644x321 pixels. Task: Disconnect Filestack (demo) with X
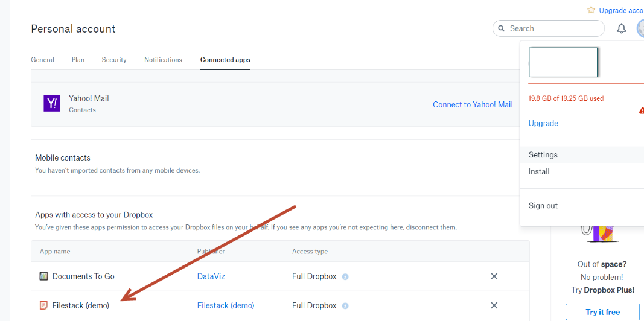coord(494,305)
